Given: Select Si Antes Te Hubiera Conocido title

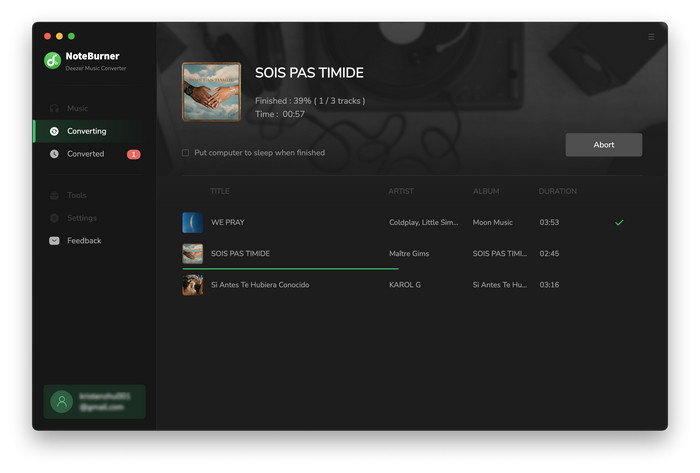Looking at the screenshot, I should click(x=260, y=285).
